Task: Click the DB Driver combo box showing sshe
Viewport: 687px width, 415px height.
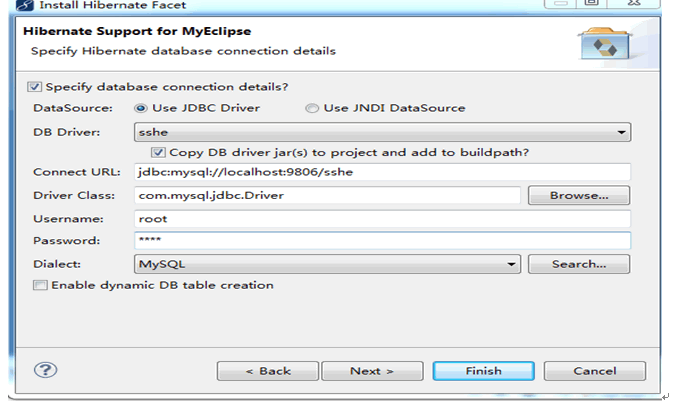Action: (382, 132)
